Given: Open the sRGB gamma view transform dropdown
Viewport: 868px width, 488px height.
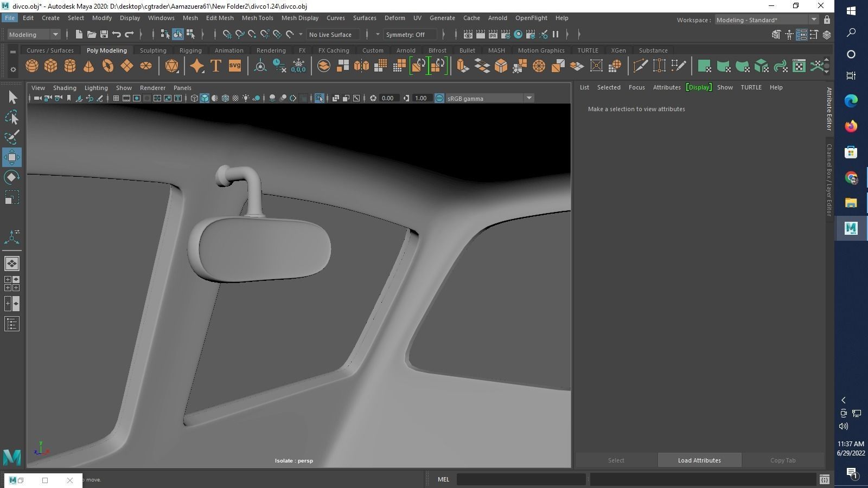Looking at the screenshot, I should (489, 98).
